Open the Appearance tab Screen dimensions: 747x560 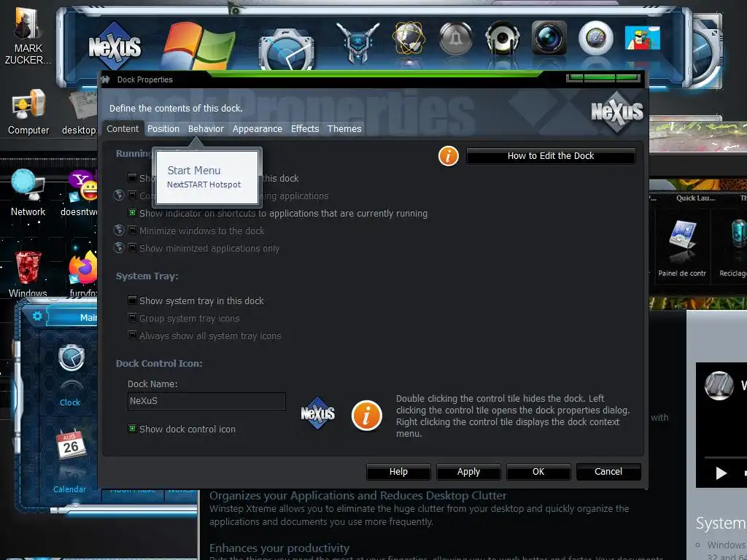pyautogui.click(x=258, y=128)
